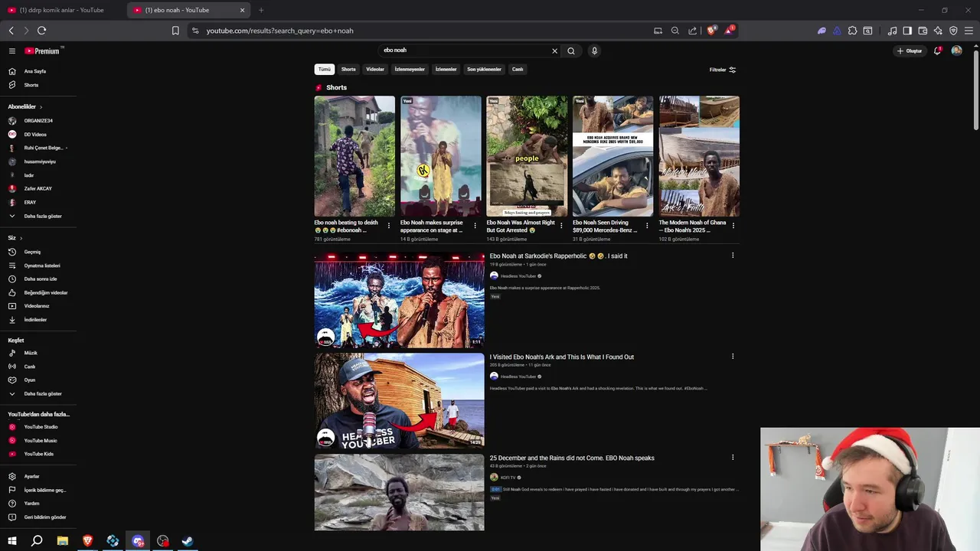This screenshot has width=980, height=551.
Task: Open options for Modern Noah of Ghana short
Action: pyautogui.click(x=733, y=226)
